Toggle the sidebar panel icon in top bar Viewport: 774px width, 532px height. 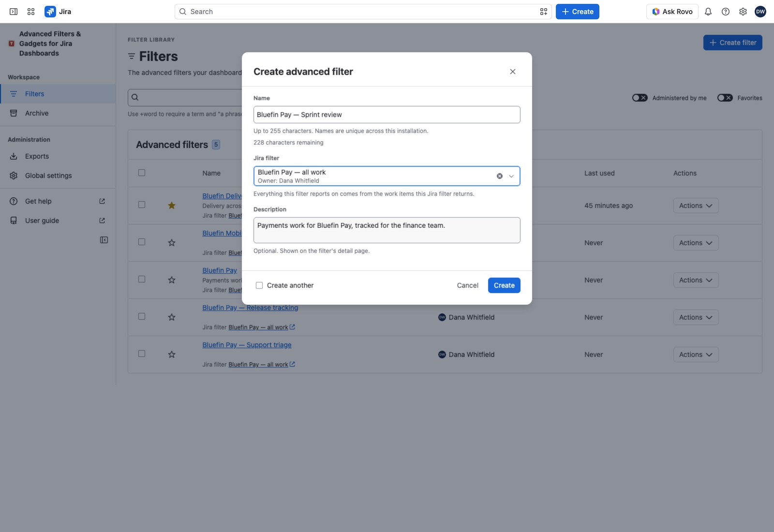[14, 12]
